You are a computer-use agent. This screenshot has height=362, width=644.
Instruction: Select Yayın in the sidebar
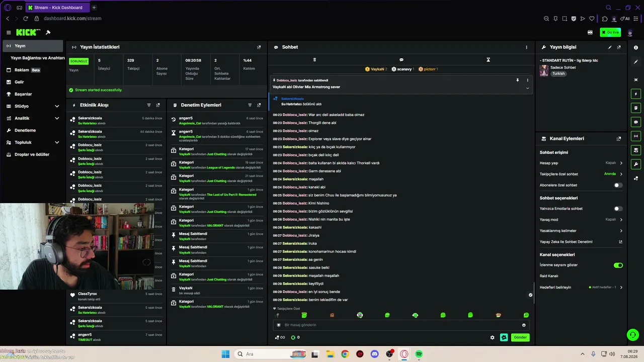(x=33, y=46)
